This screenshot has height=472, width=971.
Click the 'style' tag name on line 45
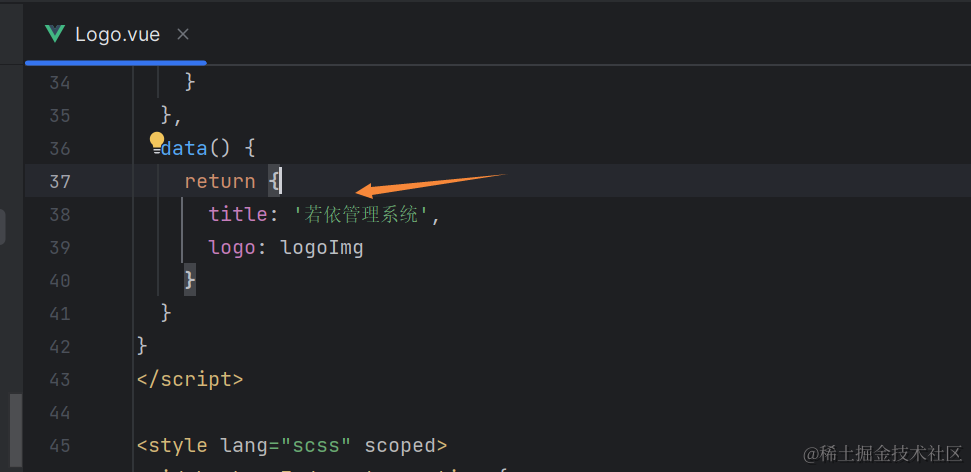[x=178, y=445]
